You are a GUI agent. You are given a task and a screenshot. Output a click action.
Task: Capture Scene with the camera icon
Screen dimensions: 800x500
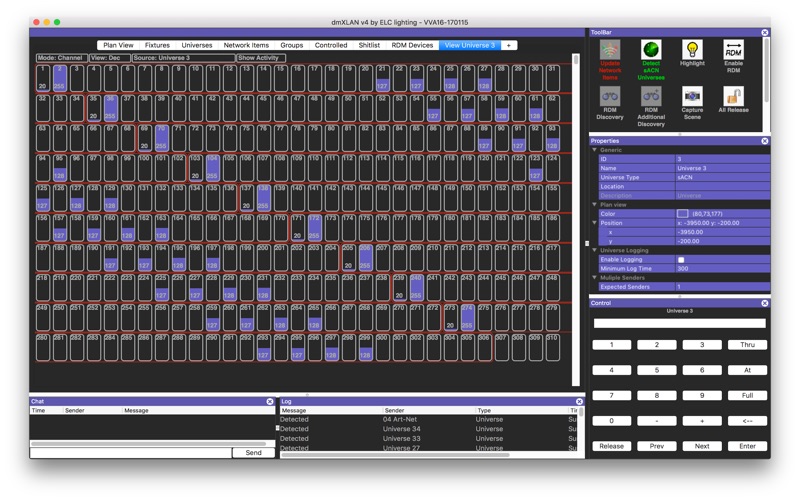[x=692, y=97]
